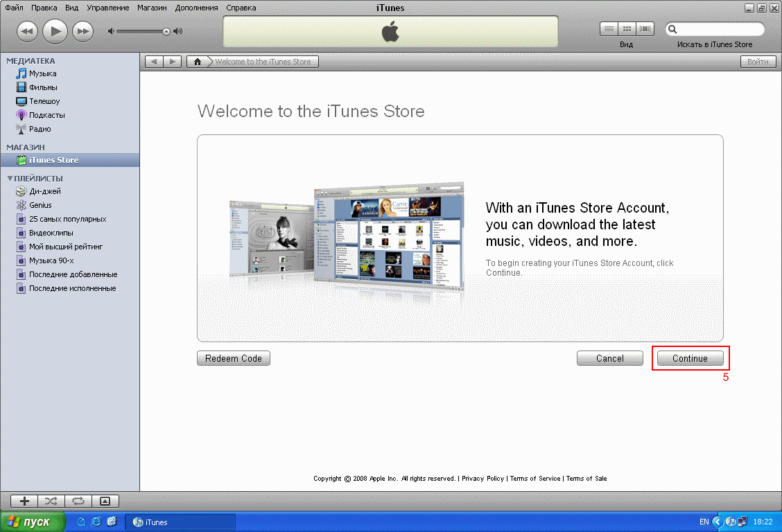Viewport: 782px width, 532px height.
Task: Select Подкасты in the sidebar
Action: click(46, 115)
